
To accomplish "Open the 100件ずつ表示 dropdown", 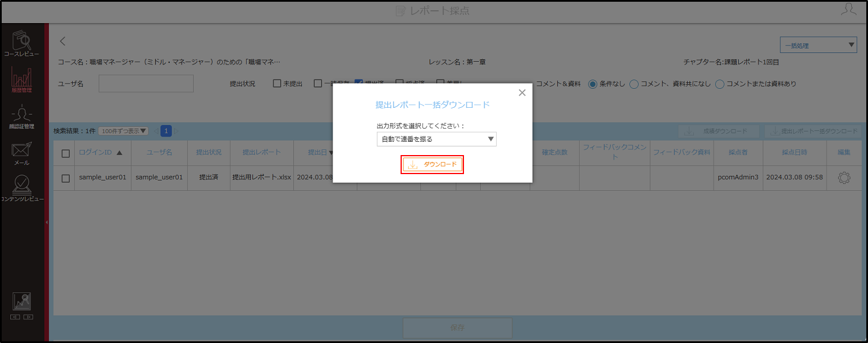I will (123, 131).
